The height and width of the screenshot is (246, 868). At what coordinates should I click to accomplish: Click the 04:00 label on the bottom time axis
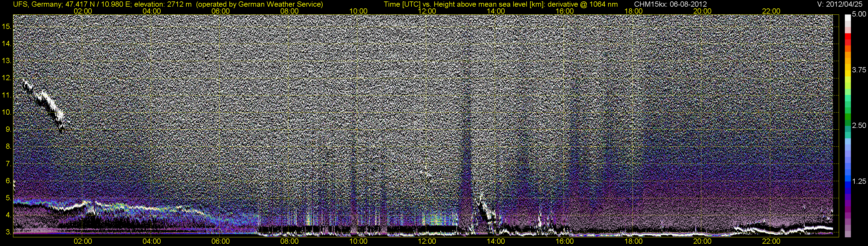click(x=152, y=241)
